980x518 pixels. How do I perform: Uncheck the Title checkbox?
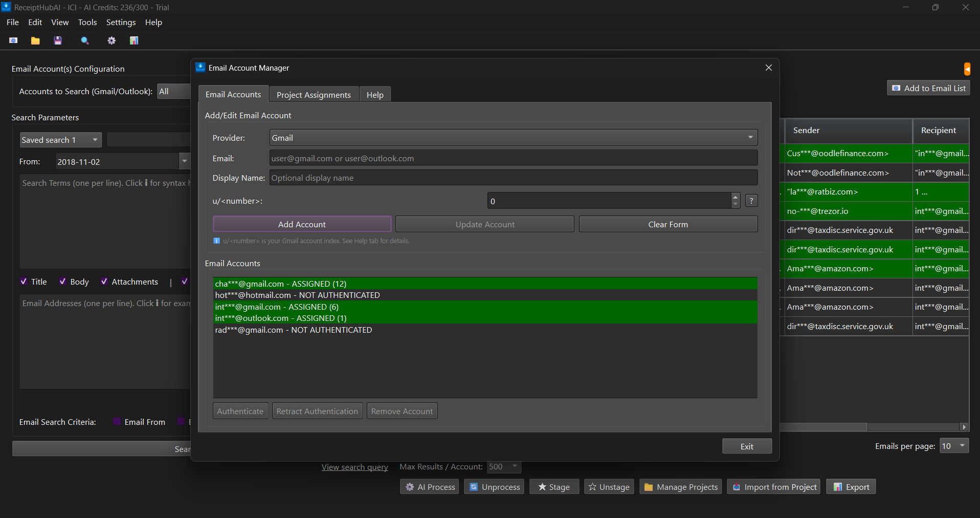click(24, 282)
